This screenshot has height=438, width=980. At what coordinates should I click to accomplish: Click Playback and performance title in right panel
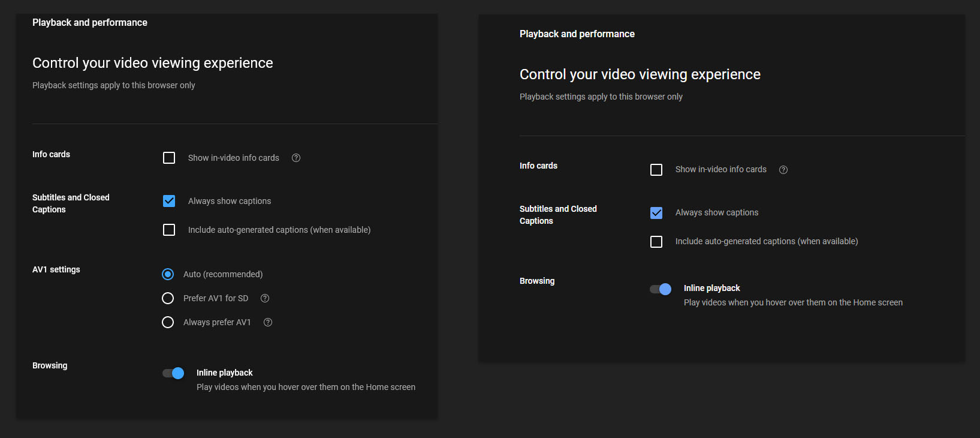coord(577,34)
